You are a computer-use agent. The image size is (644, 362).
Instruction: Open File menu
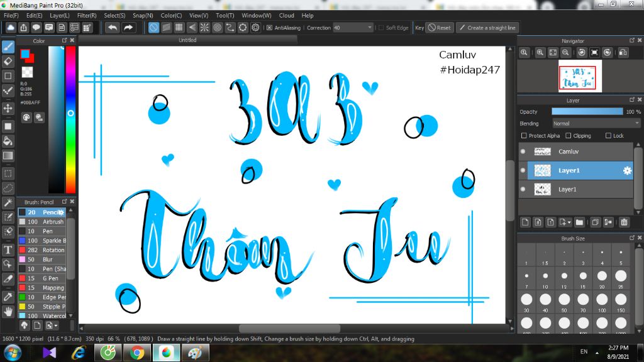point(11,15)
